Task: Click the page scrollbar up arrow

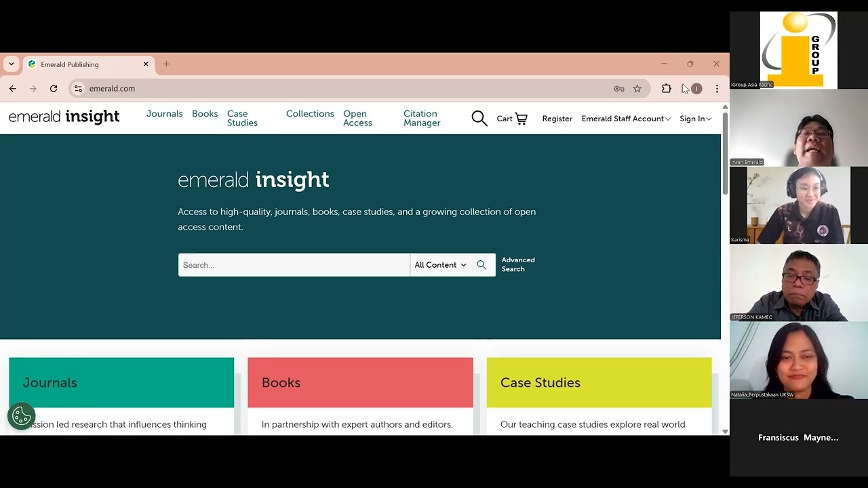Action: click(x=725, y=107)
